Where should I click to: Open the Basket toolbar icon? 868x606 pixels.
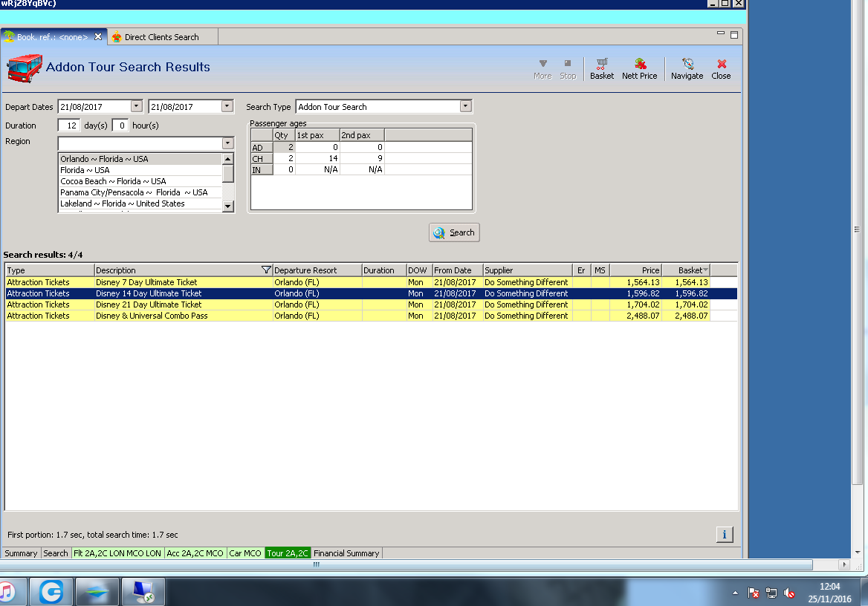[602, 68]
